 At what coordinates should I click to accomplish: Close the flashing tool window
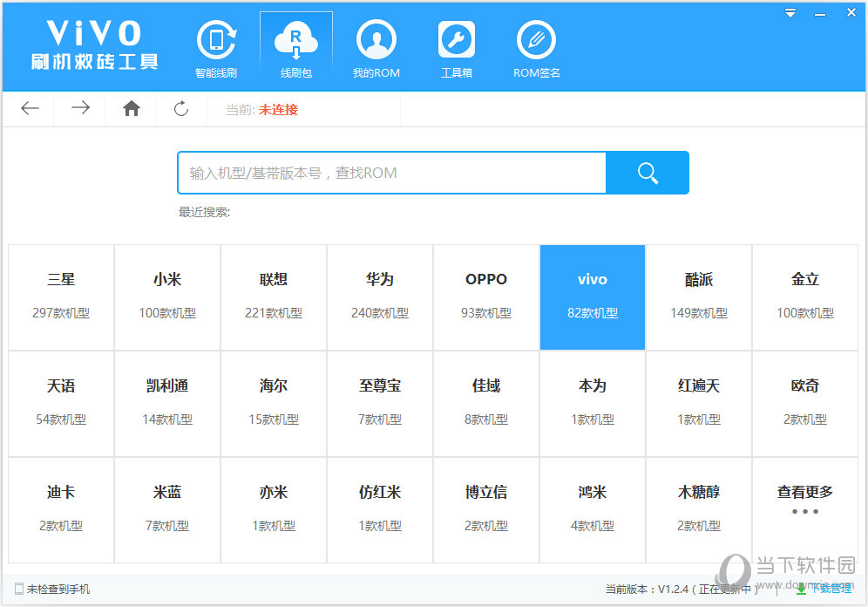click(x=851, y=13)
